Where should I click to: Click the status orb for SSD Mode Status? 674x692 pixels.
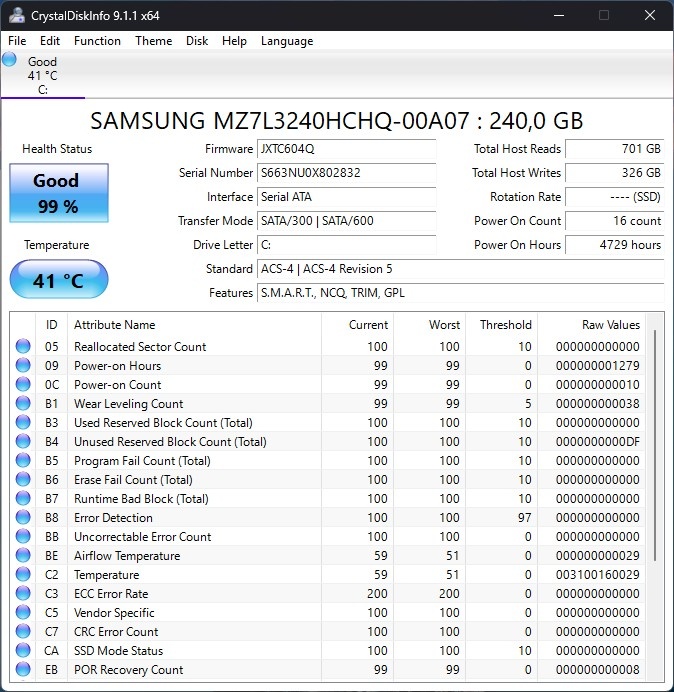tap(23, 651)
